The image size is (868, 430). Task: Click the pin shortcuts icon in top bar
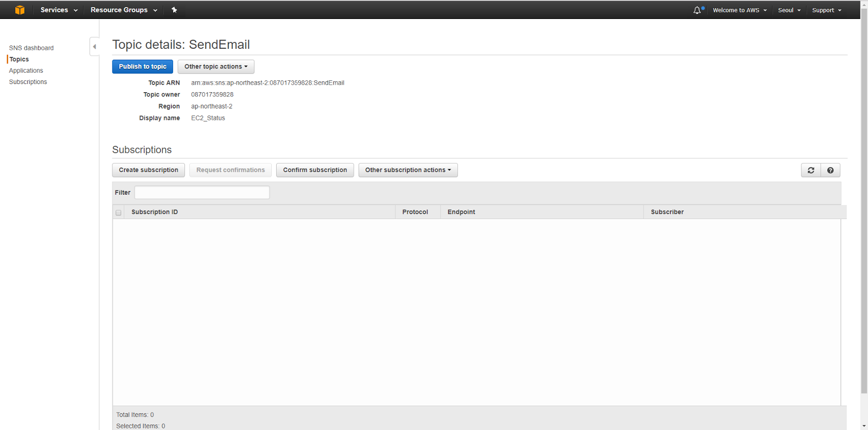[x=174, y=10]
